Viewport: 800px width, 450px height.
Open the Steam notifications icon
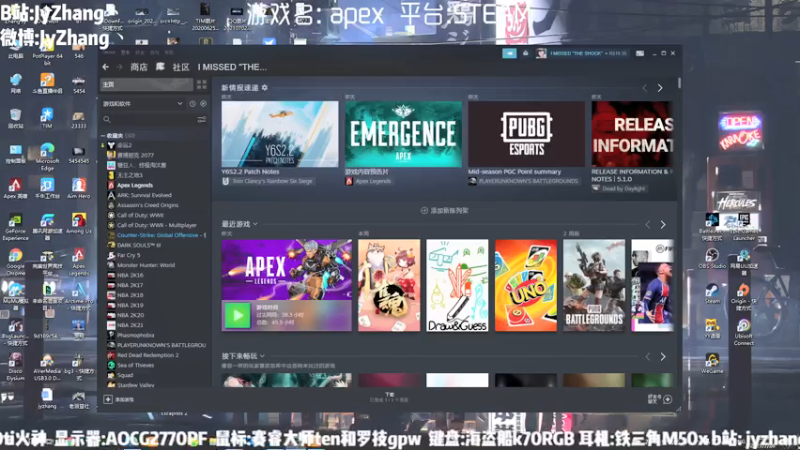click(x=526, y=53)
